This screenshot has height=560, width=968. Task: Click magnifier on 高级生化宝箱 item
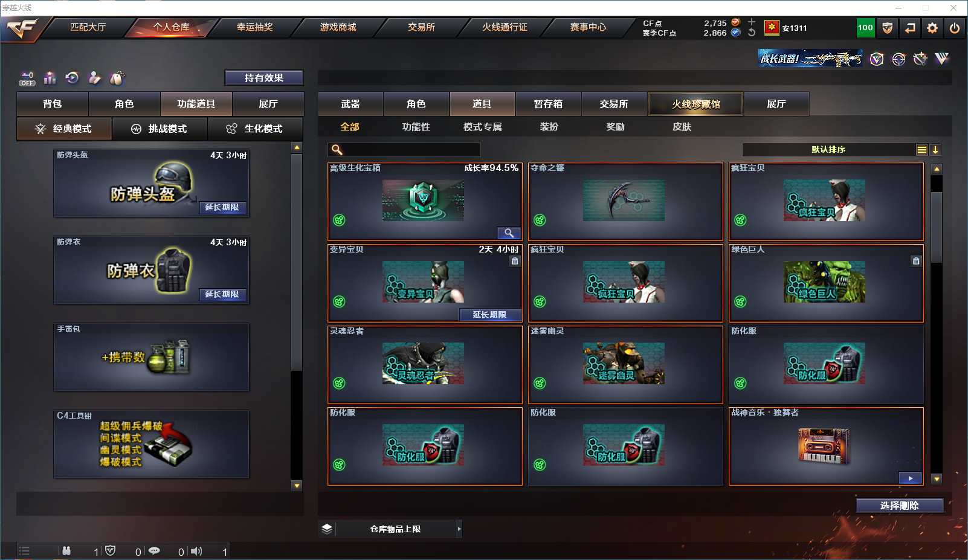tap(509, 233)
